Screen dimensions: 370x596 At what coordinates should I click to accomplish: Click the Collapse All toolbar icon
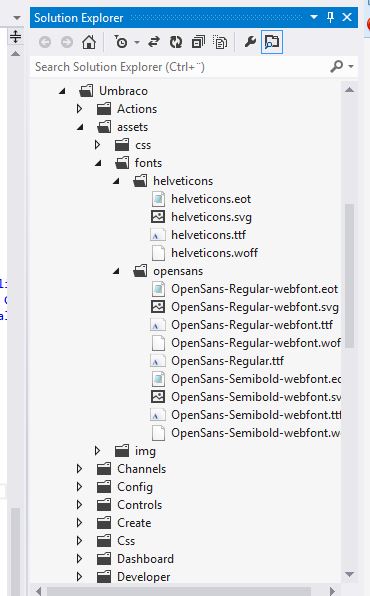pyautogui.click(x=198, y=42)
